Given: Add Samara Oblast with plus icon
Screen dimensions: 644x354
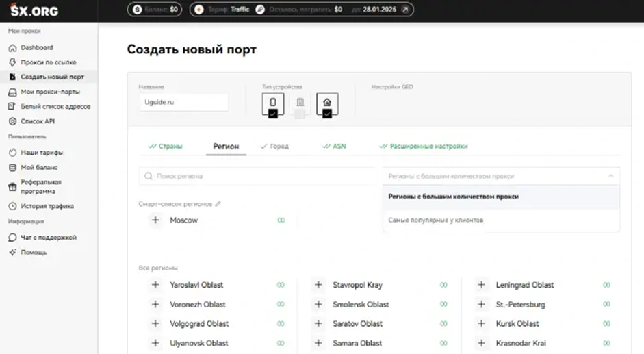Looking at the screenshot, I should [x=318, y=343].
